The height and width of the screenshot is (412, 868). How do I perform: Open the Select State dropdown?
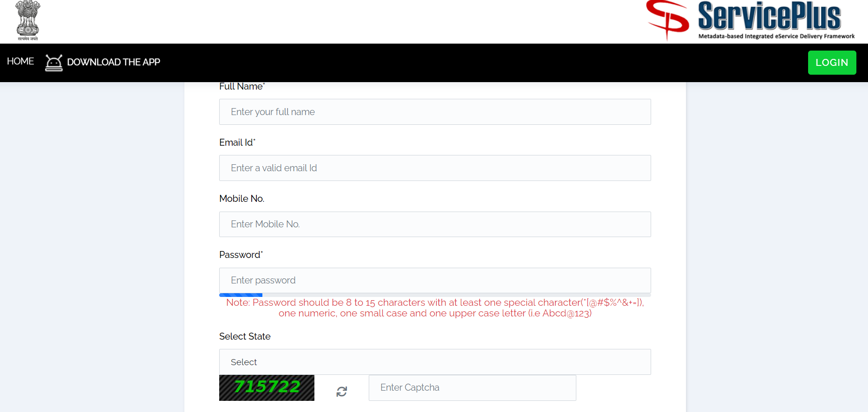pyautogui.click(x=435, y=362)
